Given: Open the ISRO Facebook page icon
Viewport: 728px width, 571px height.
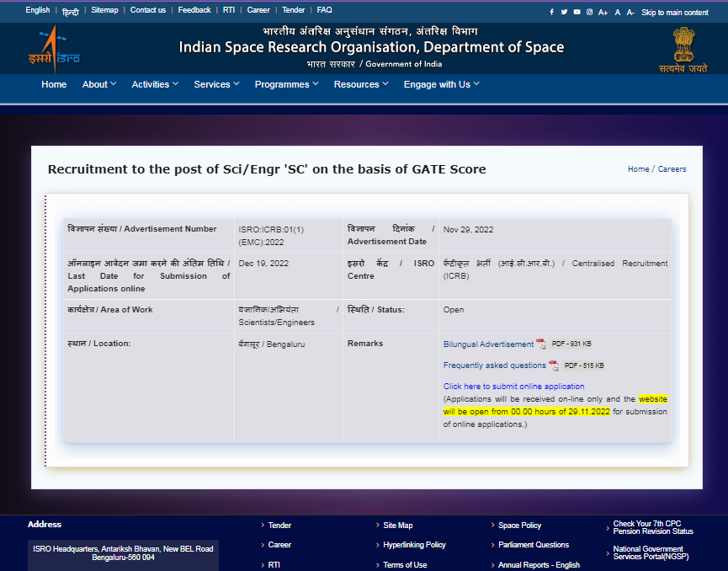Looking at the screenshot, I should [552, 12].
